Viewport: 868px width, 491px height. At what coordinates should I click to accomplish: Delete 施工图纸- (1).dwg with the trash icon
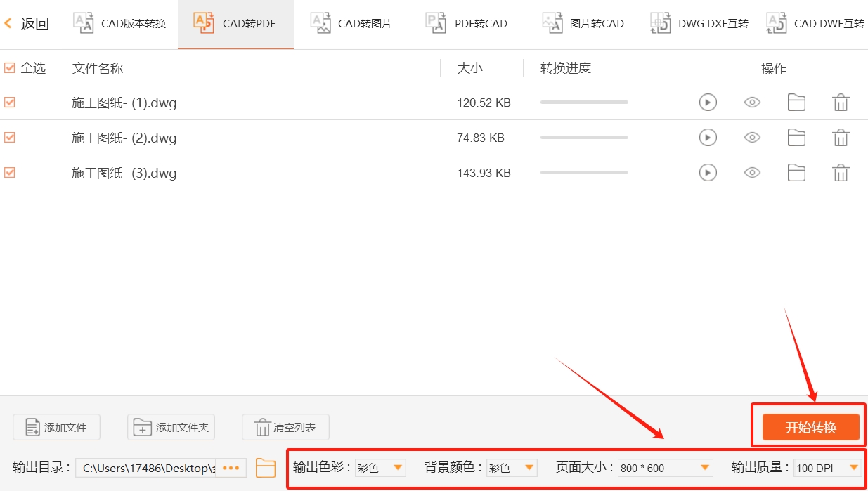coord(841,102)
